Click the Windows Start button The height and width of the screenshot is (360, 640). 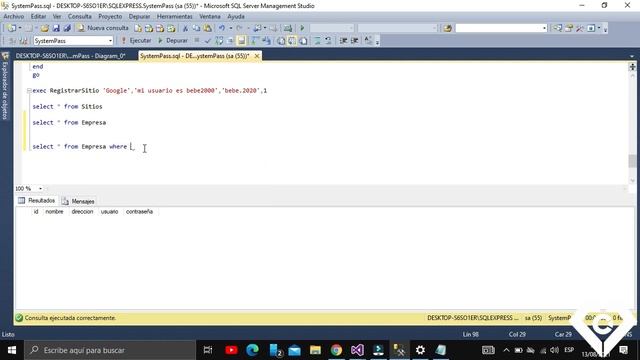click(x=12, y=350)
